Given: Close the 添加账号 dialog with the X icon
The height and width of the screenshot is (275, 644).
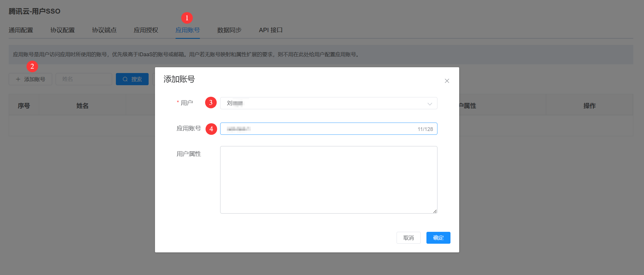Looking at the screenshot, I should pos(447,81).
